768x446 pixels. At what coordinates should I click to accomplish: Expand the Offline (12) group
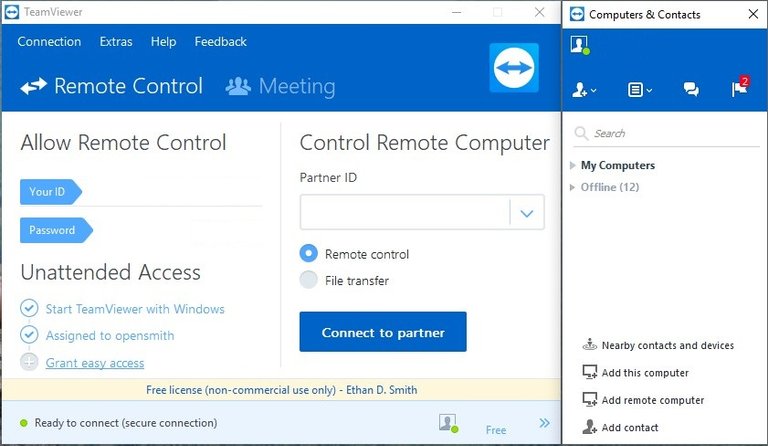573,187
